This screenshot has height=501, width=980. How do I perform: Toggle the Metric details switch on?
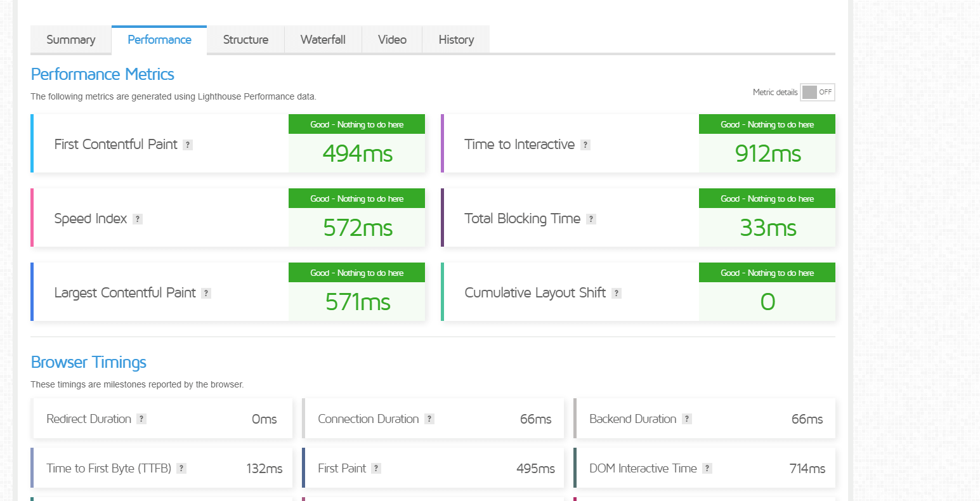pyautogui.click(x=818, y=92)
